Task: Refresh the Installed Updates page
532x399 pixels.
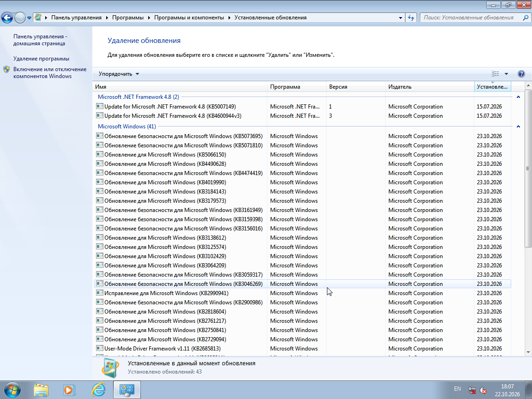Action: (x=411, y=18)
